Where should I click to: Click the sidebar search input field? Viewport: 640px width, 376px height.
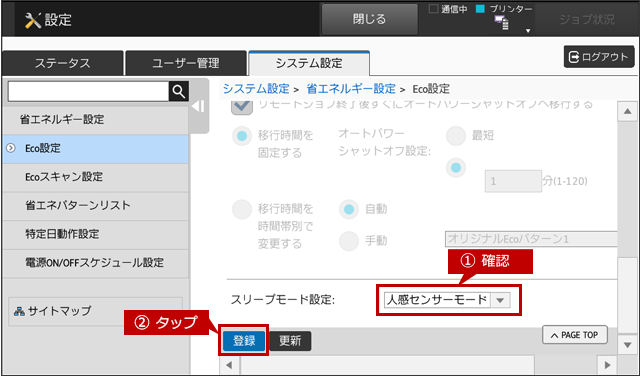tap(88, 91)
